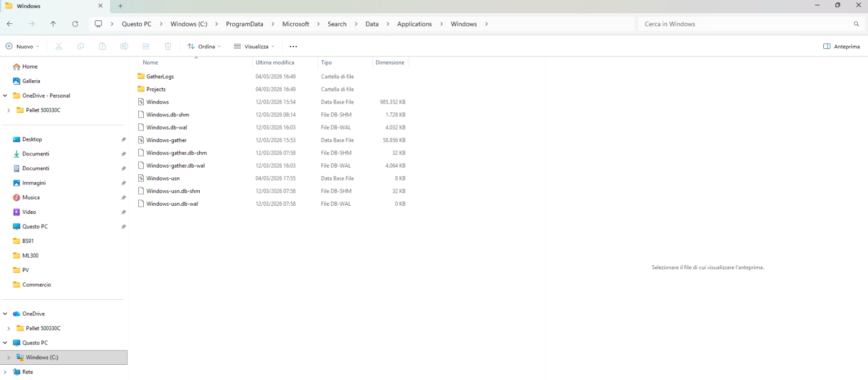The height and width of the screenshot is (380, 868).
Task: Select the ProgramData breadcrumb segment
Action: click(x=244, y=24)
